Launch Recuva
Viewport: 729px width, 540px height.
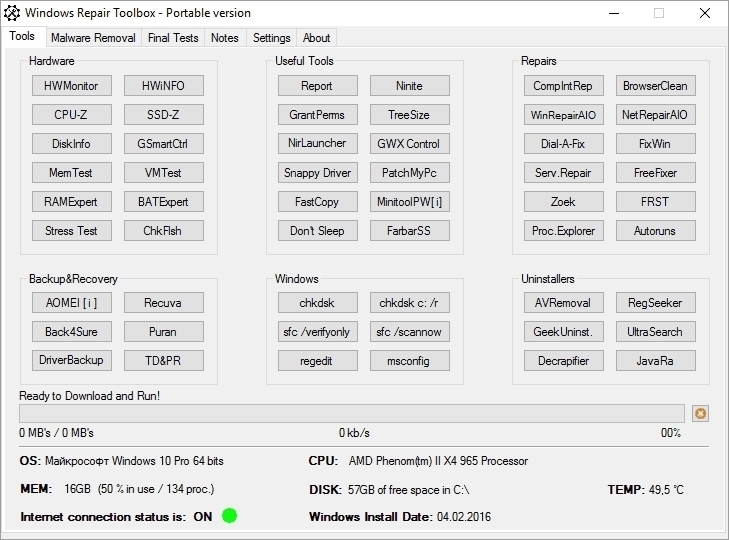pos(164,303)
